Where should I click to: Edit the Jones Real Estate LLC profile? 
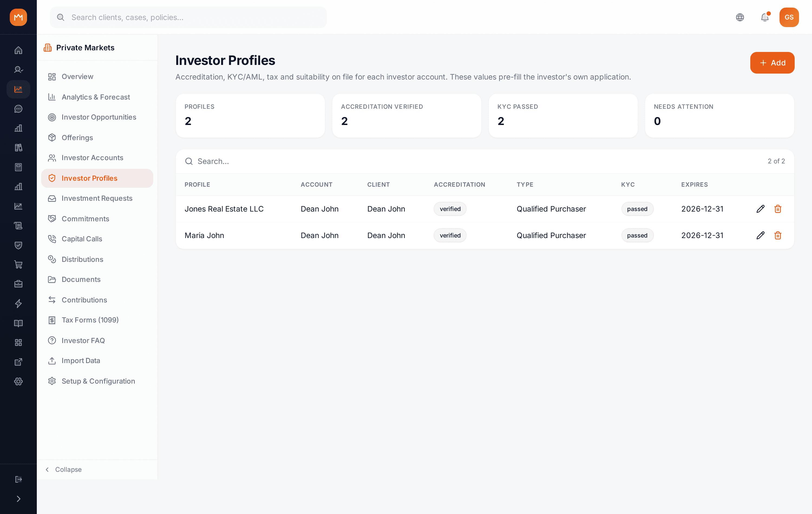760,209
